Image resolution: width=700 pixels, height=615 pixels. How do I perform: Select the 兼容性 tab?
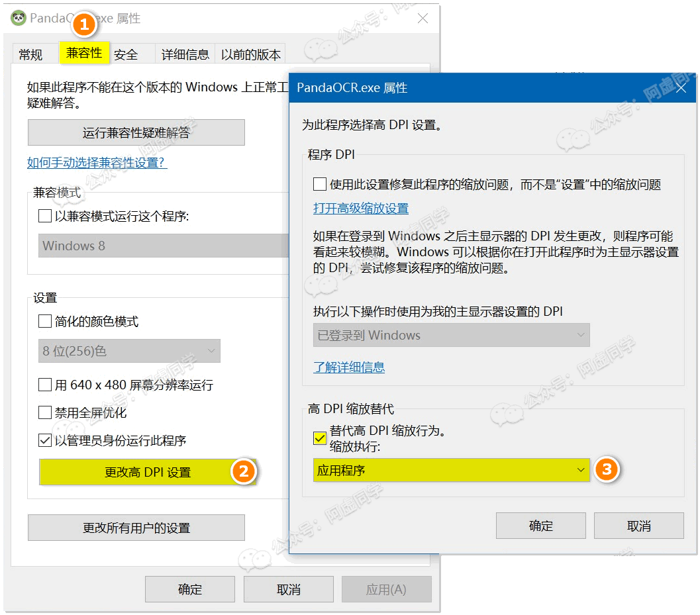84,53
